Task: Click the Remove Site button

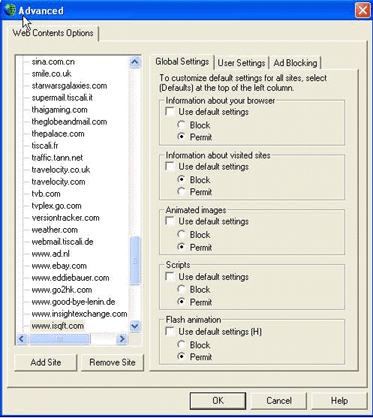Action: [112, 362]
